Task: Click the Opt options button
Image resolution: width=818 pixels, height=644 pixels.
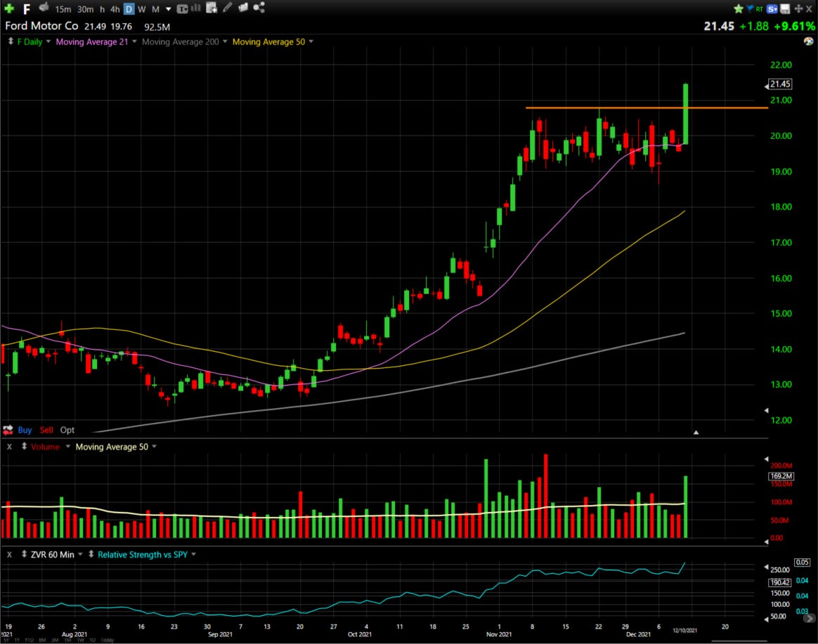Action: coord(67,431)
